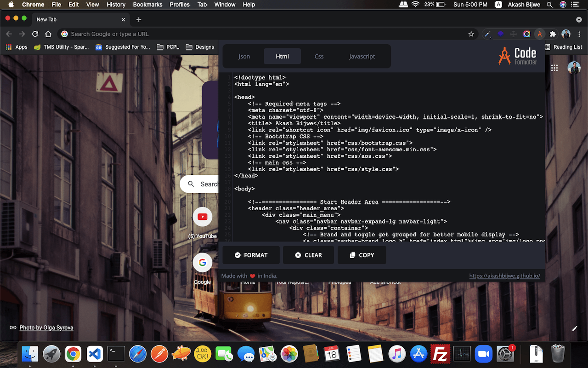Open the Profiles menu in menu bar

pyautogui.click(x=180, y=5)
